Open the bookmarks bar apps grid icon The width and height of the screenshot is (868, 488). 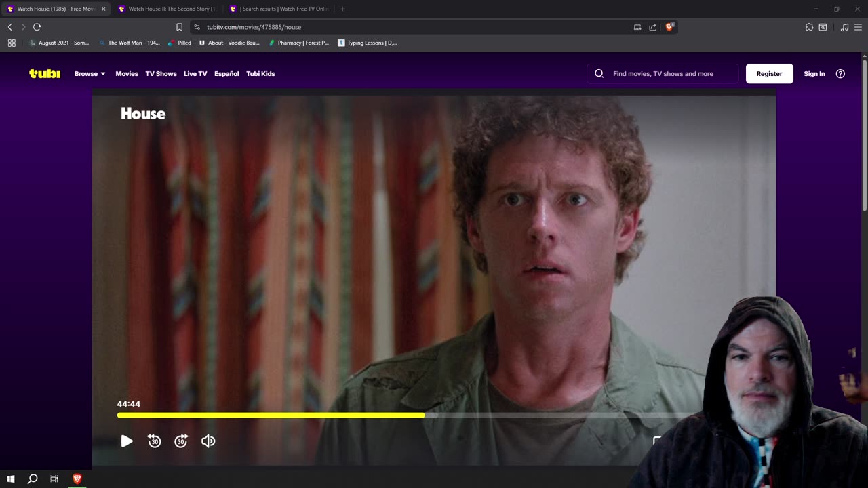tap(12, 43)
